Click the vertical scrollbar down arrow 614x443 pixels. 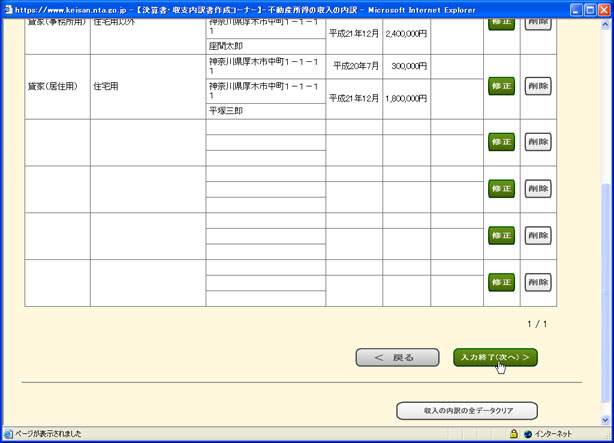[x=605, y=418]
